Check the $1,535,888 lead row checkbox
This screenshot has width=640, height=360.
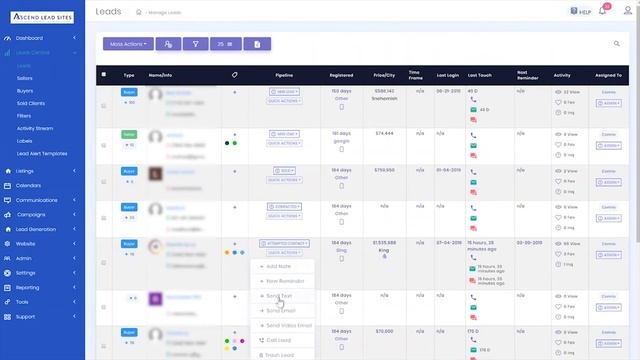tap(104, 263)
